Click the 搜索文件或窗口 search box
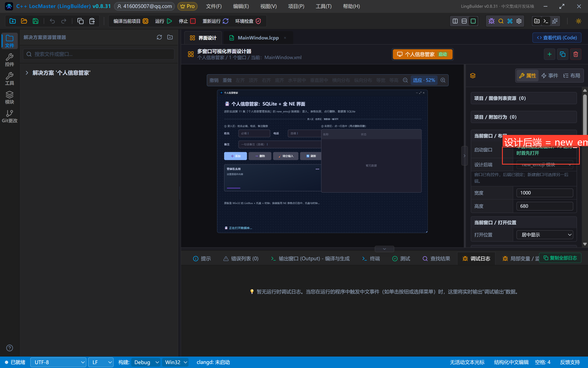 pos(99,54)
